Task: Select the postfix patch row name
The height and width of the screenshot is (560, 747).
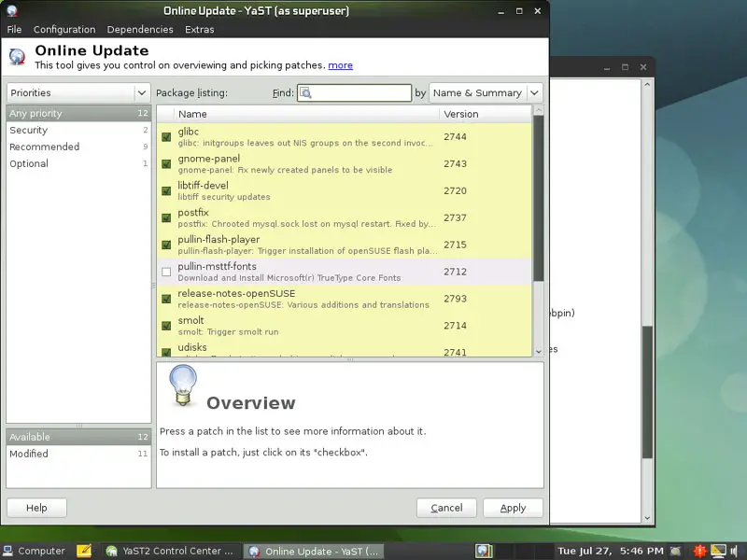Action: (x=193, y=213)
